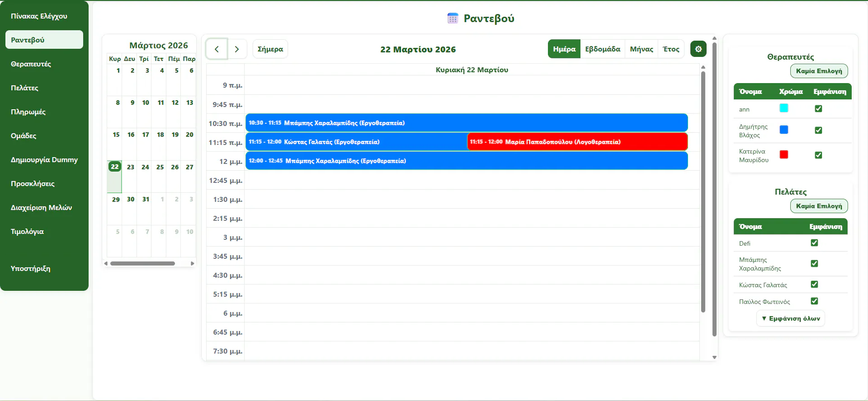Click Κυριακή 22 Μαρτίου day header

click(x=472, y=70)
